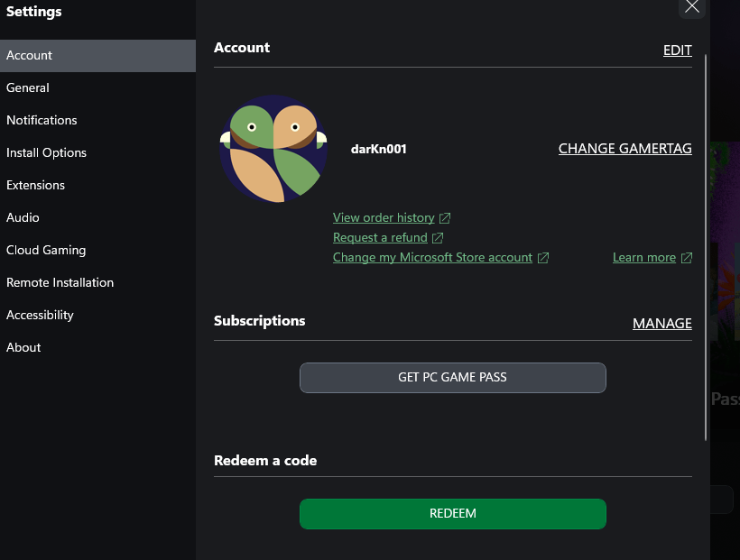Click the external-link icon beside Request a refund
Screen dimensions: 740x560
point(438,237)
